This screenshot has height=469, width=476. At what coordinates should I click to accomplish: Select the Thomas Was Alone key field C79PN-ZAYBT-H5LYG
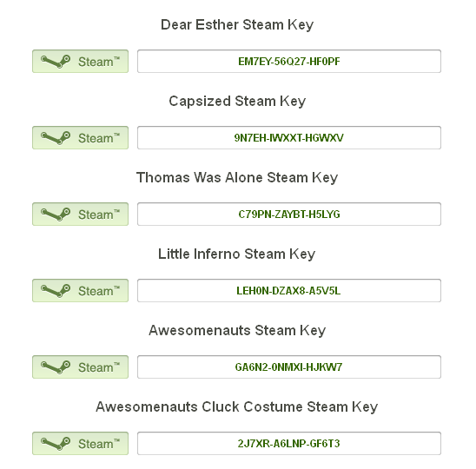pos(289,215)
